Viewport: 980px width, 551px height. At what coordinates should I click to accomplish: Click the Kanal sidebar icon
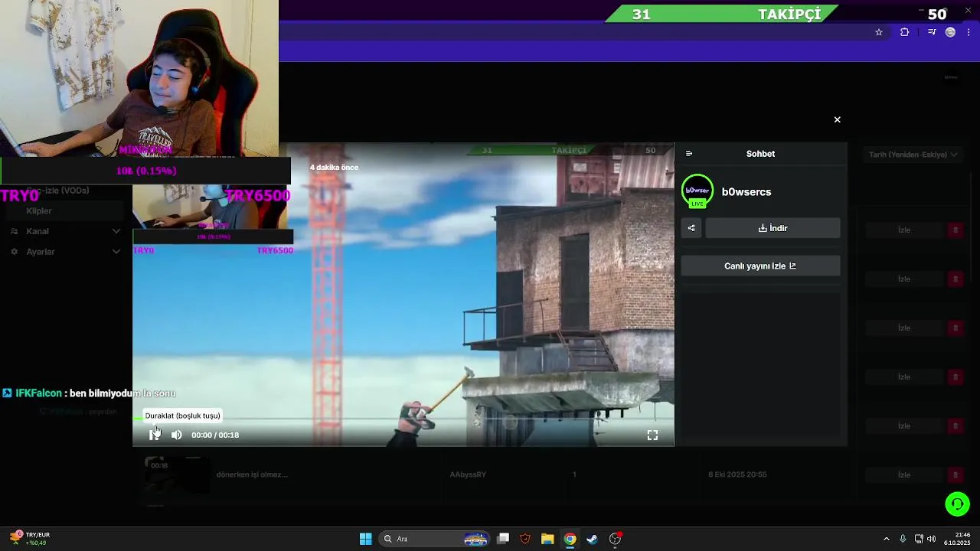14,231
